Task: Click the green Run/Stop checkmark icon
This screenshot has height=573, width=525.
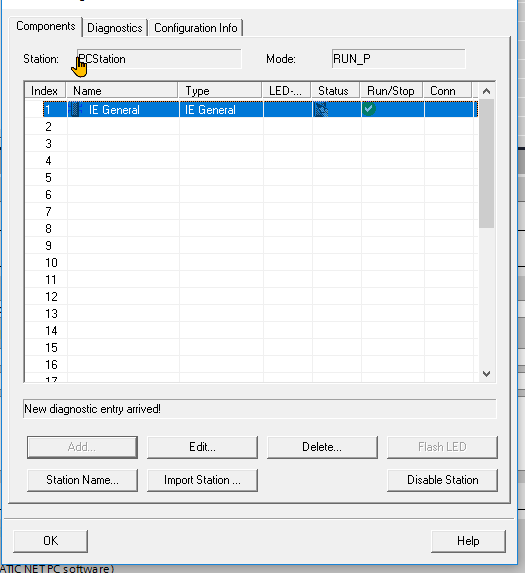Action: click(369, 109)
